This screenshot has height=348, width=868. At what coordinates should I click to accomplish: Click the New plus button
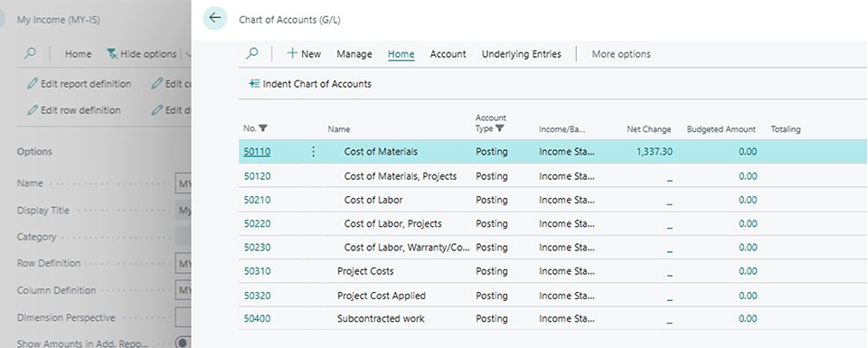point(304,53)
